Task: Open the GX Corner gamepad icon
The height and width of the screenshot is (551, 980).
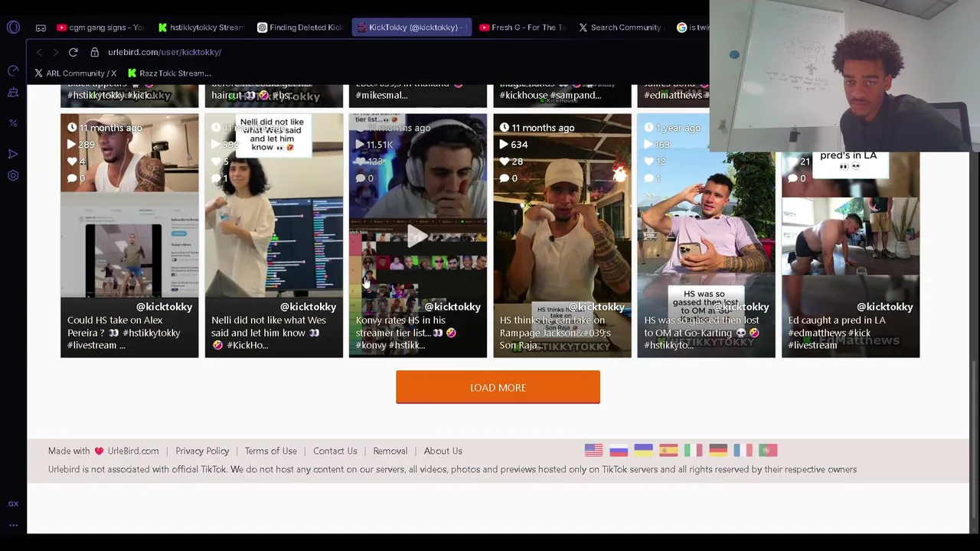Action: point(41,28)
